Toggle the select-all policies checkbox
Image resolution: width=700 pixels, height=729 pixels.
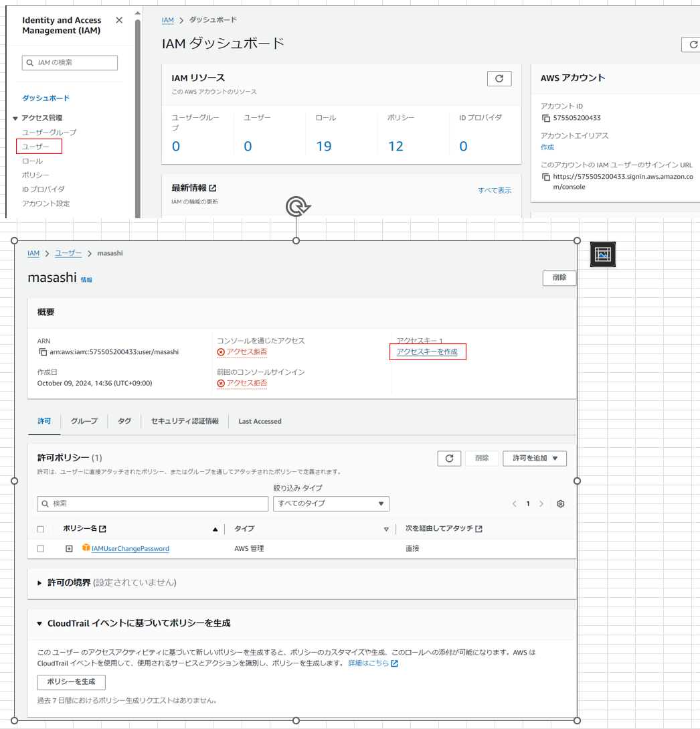[41, 529]
